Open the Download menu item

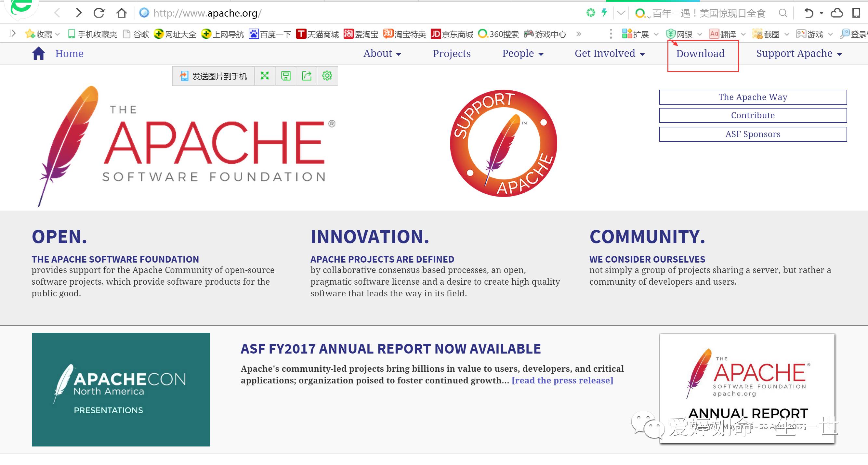coord(700,54)
